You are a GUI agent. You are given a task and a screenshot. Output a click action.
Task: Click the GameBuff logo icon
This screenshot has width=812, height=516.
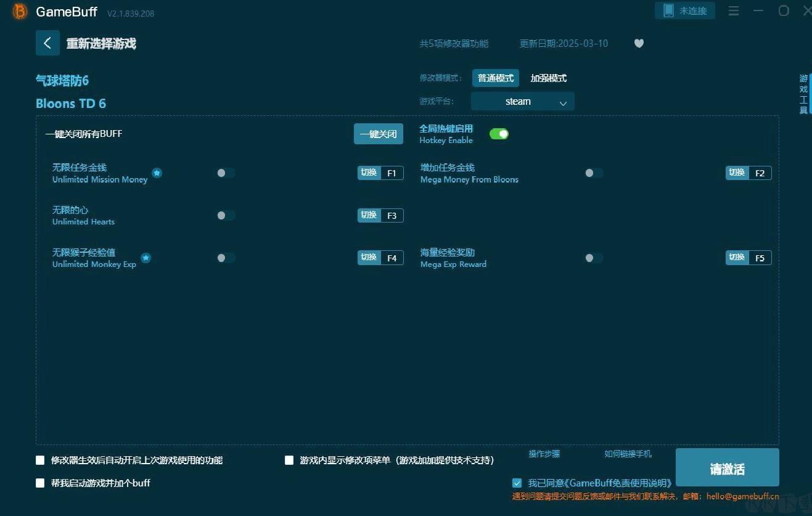[x=20, y=12]
